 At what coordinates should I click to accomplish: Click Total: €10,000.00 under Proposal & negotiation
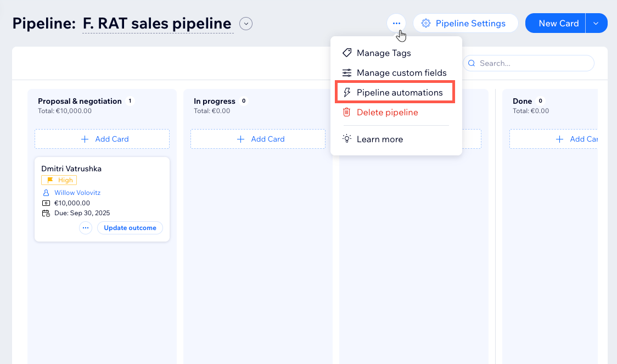tap(65, 111)
